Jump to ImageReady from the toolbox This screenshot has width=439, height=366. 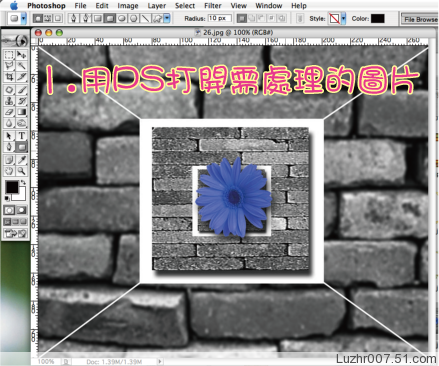[x=15, y=233]
